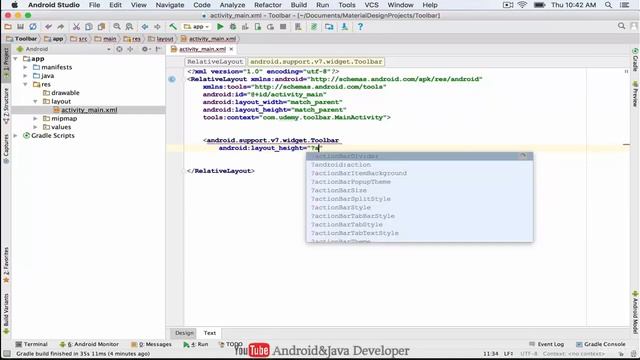Expand the mipmap folder

(x=36, y=118)
